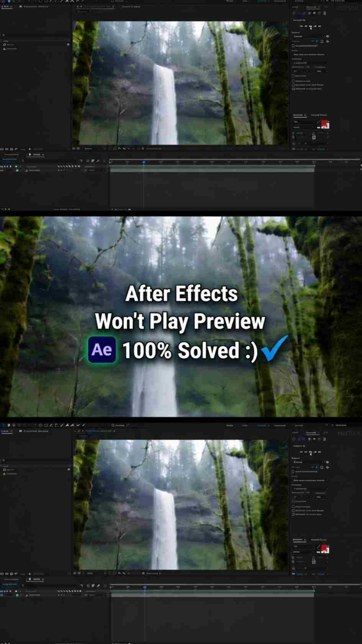Open font family dropdown in upper Character panel
Viewport: 362px width, 644px height.
304,122
